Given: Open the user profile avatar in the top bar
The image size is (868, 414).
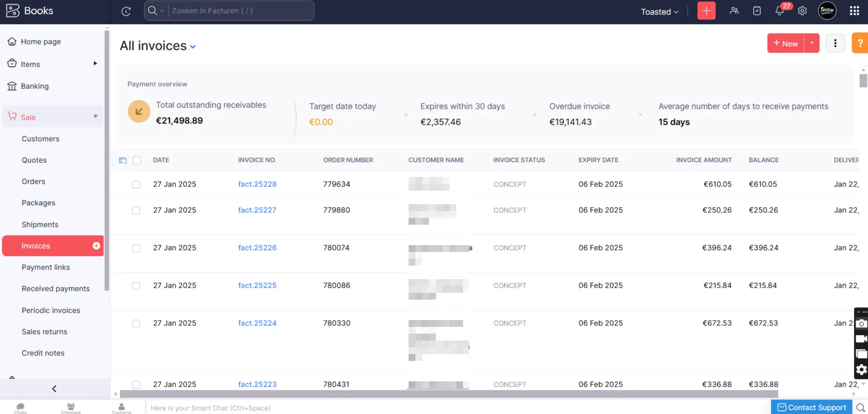Looking at the screenshot, I should pyautogui.click(x=827, y=10).
